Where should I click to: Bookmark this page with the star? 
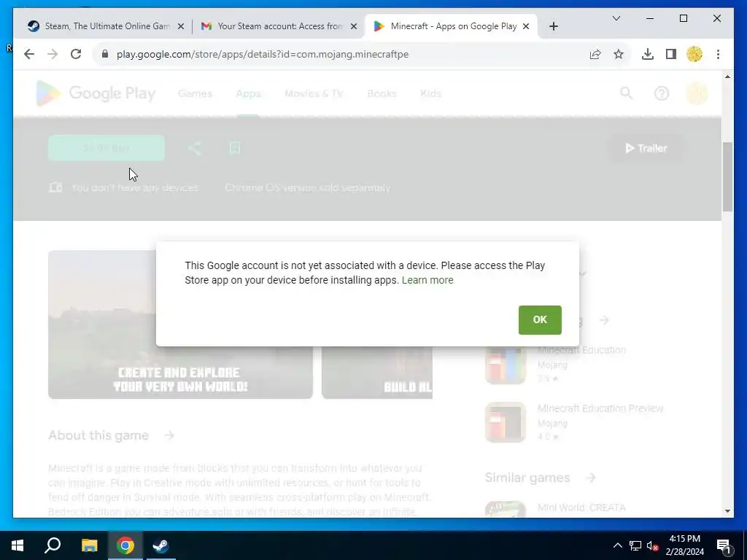tap(619, 54)
